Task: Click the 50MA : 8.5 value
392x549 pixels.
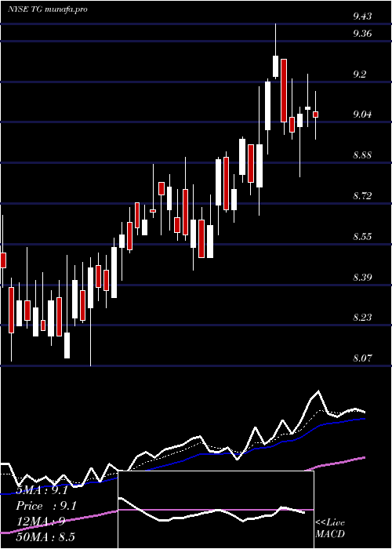Action: 45,537
